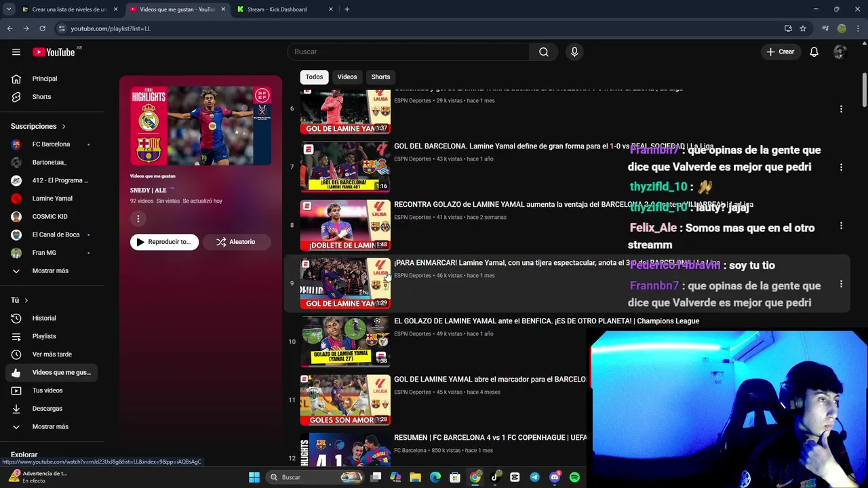Expand the Suscripciones section chevron

(x=64, y=126)
